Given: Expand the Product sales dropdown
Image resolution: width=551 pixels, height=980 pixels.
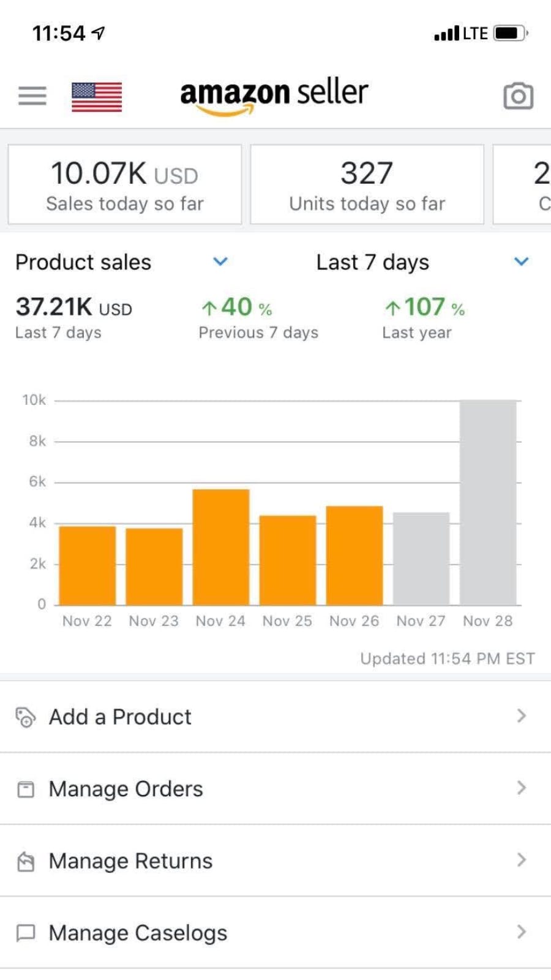Looking at the screenshot, I should point(220,262).
